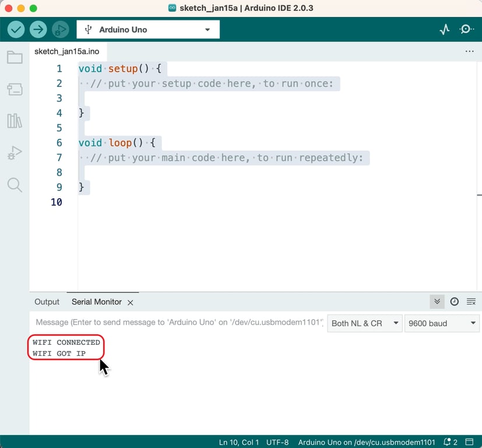Viewport: 482px width, 448px height.
Task: Expand the Arduino Uno board selector dropdown
Action: (148, 30)
